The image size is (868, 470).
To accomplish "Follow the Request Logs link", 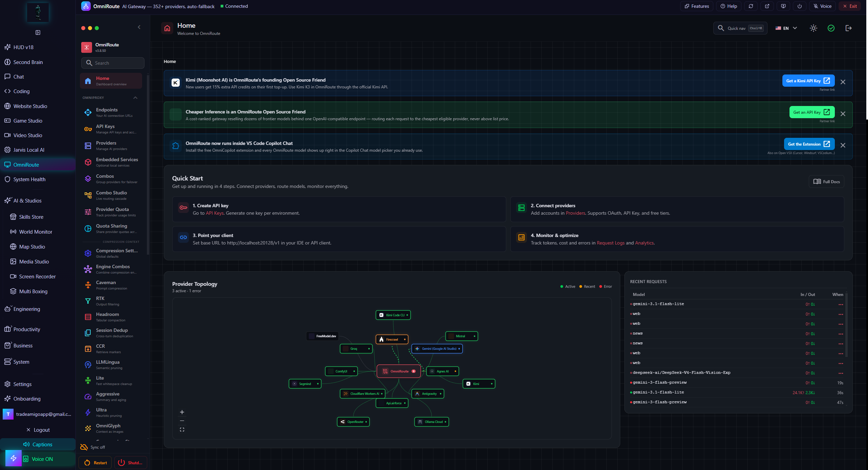I will tap(610, 243).
